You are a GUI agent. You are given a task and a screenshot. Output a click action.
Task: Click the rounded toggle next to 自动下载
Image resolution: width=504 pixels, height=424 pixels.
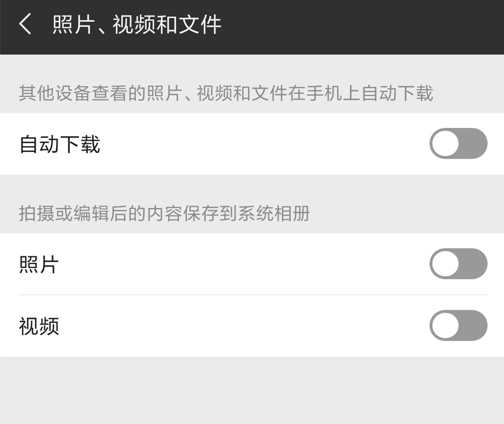pyautogui.click(x=458, y=144)
